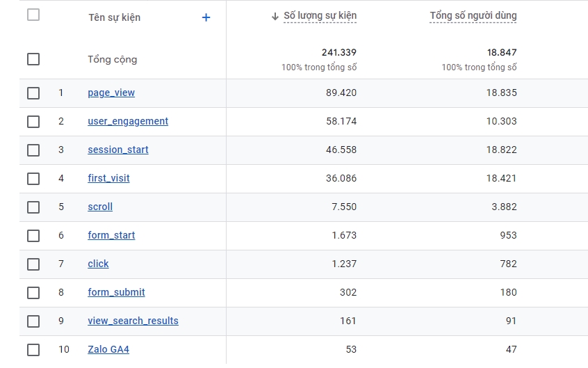This screenshot has width=588, height=368.
Task: Open the user_engagement event link
Action: click(x=128, y=122)
